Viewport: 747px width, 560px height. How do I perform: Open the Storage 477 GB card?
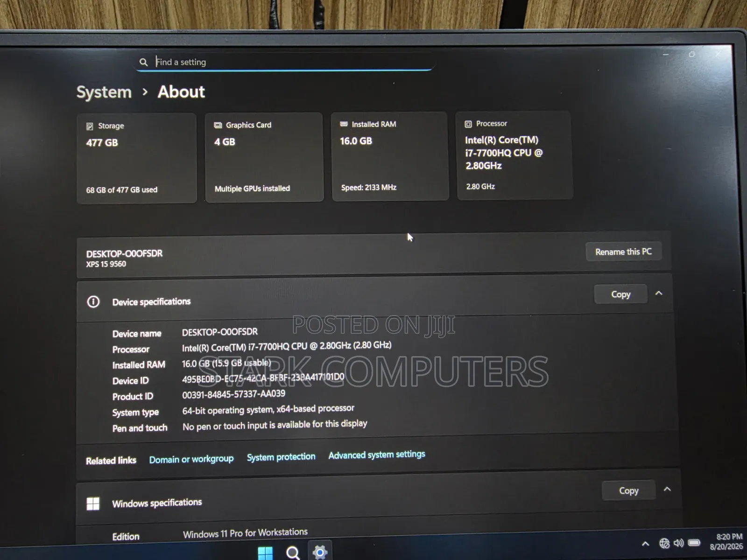point(137,158)
